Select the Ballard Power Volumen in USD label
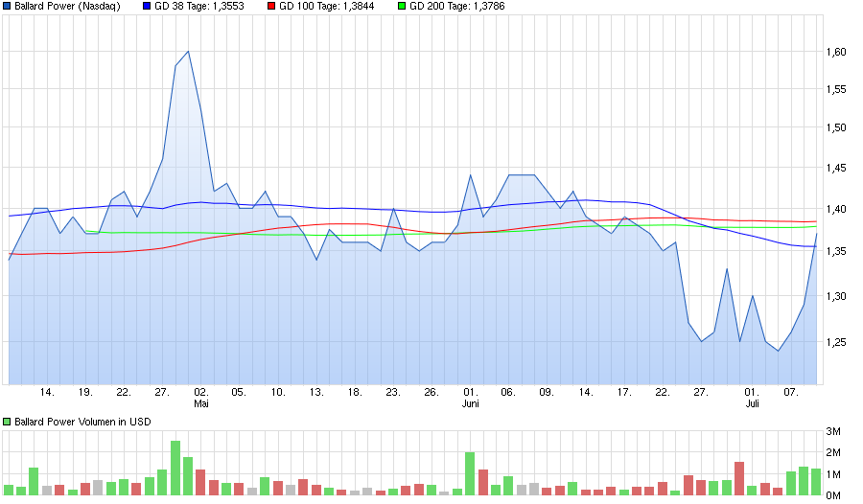863x504 pixels. (82, 422)
